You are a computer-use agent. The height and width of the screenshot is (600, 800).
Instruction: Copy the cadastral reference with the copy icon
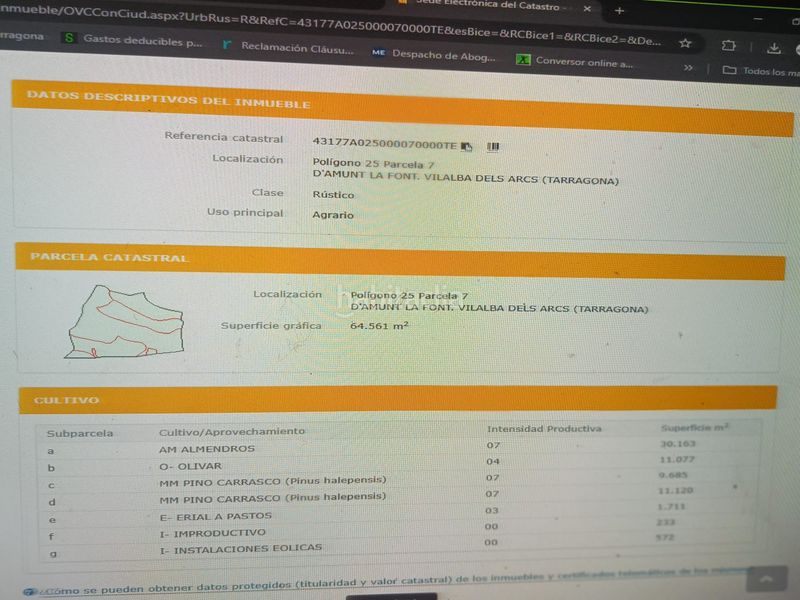click(x=466, y=147)
